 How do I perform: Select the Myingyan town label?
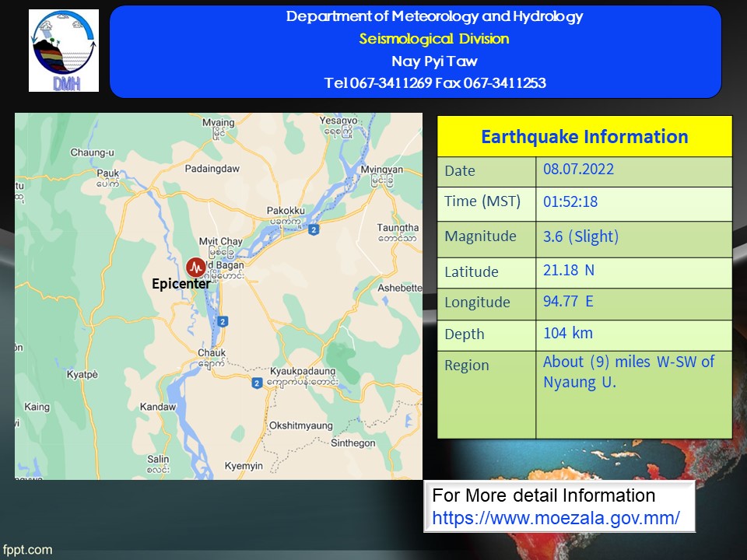(x=381, y=170)
